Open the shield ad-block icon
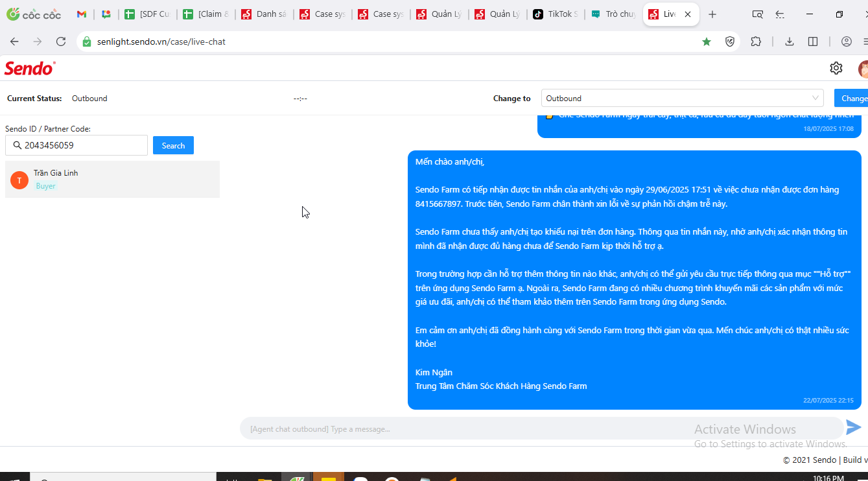868x481 pixels. 730,41
